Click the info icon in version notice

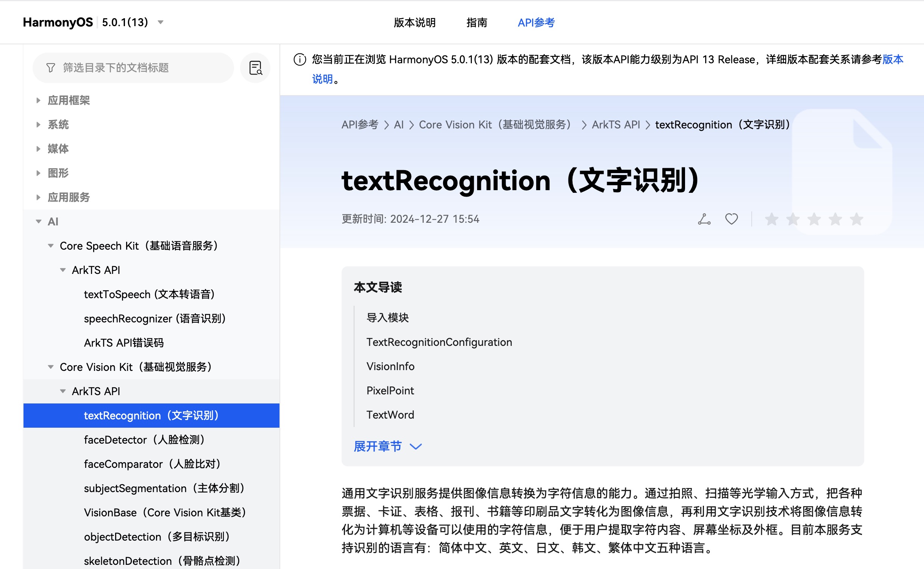point(300,59)
